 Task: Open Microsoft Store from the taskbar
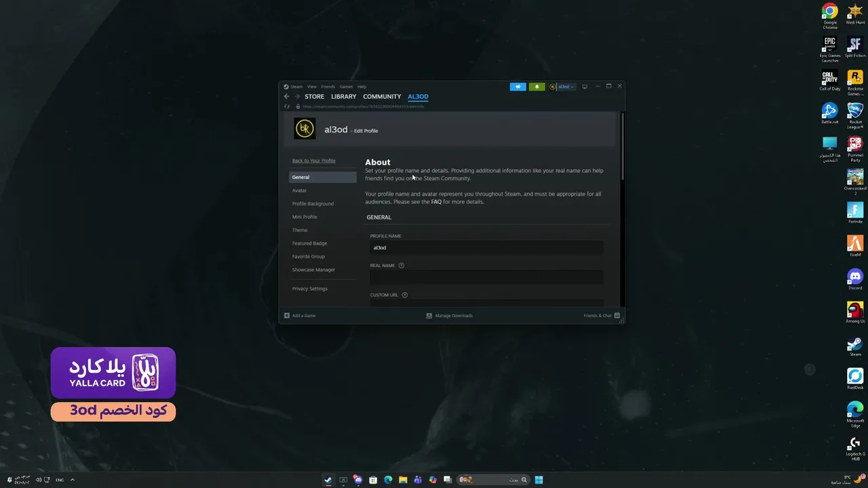click(x=373, y=480)
